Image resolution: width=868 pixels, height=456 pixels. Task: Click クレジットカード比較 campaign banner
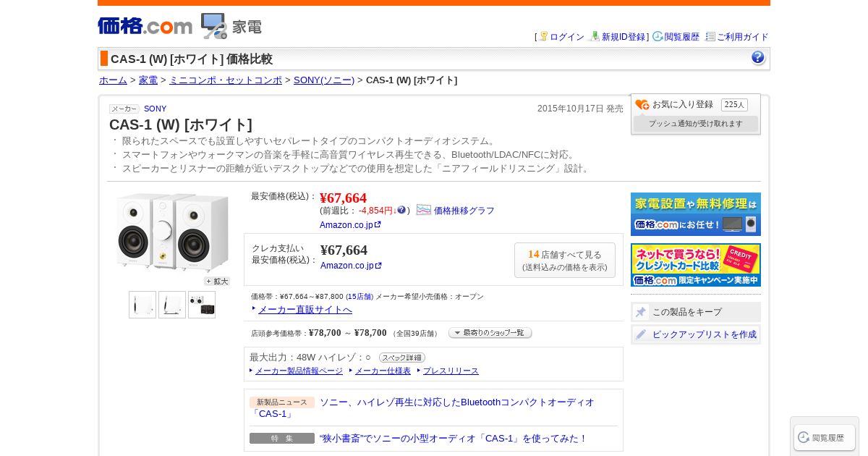(x=696, y=265)
